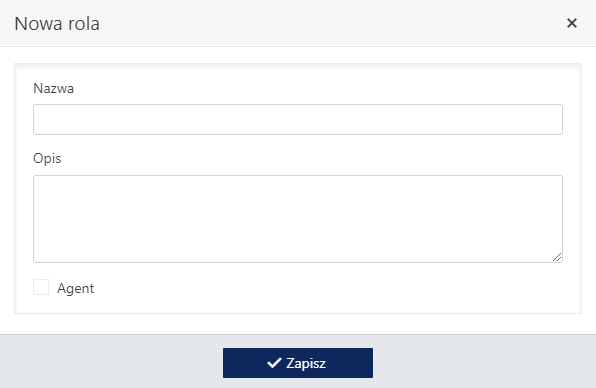Click the checkmark icon on Zapisz
Viewport: 596px width, 388px height.
[x=274, y=363]
